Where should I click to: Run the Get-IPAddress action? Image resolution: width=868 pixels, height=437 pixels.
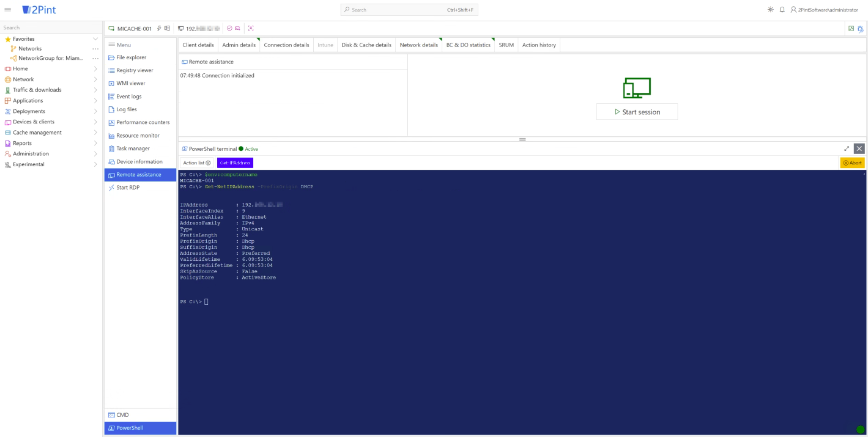pyautogui.click(x=235, y=163)
